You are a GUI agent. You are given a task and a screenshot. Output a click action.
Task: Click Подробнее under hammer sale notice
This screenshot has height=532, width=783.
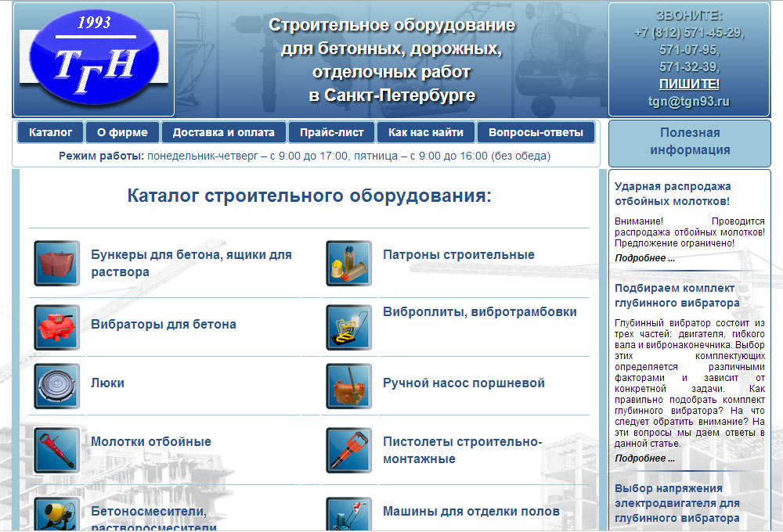pos(644,258)
